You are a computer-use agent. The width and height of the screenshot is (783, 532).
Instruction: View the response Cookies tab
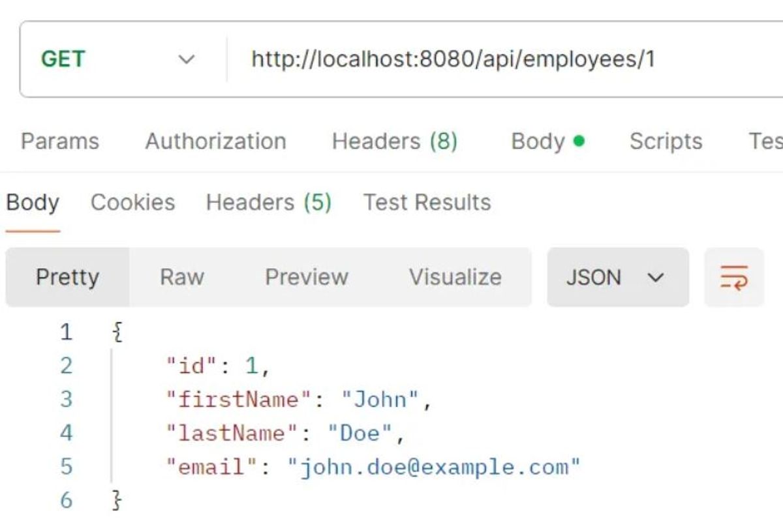click(132, 203)
